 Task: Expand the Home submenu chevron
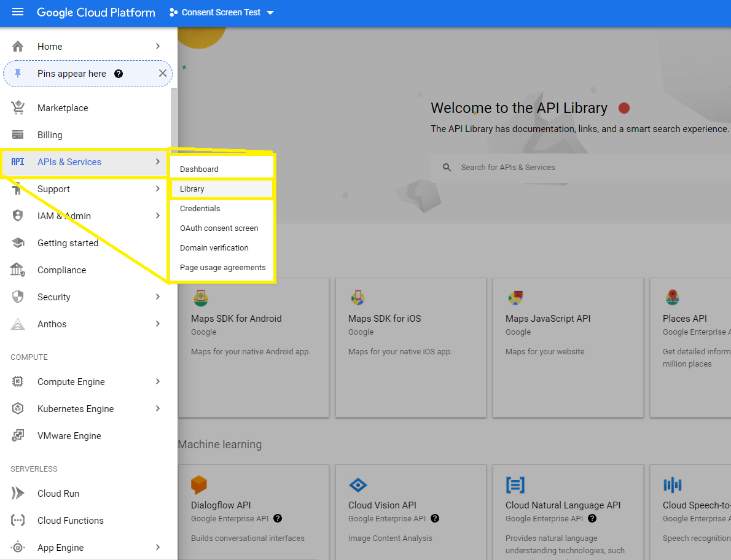pos(158,46)
